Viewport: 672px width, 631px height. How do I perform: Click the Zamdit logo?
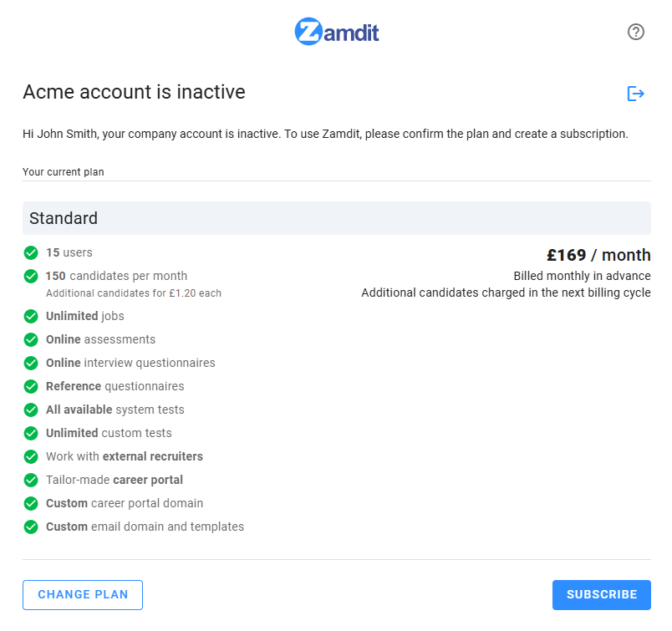pos(336,31)
